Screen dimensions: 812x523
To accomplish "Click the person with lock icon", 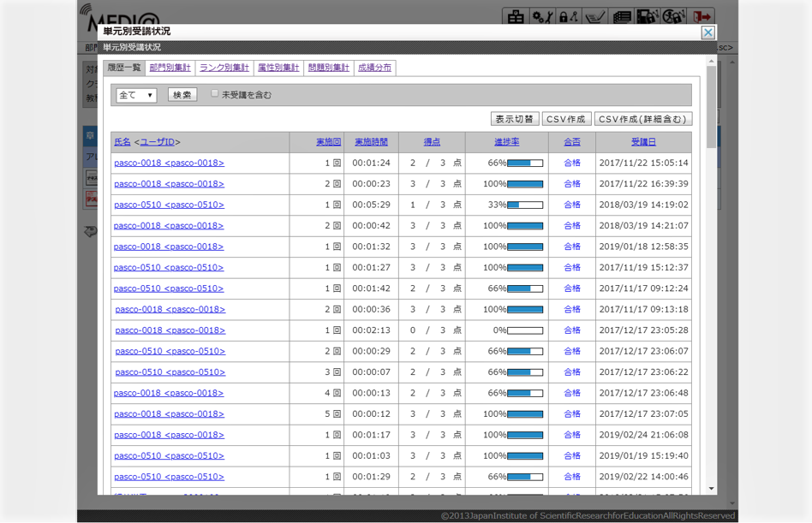I will [674, 16].
